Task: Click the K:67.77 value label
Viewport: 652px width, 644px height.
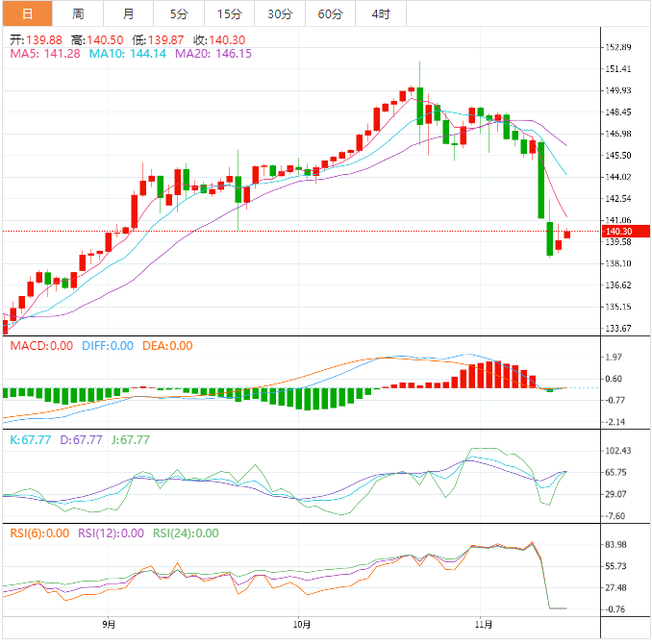Action: [x=31, y=440]
